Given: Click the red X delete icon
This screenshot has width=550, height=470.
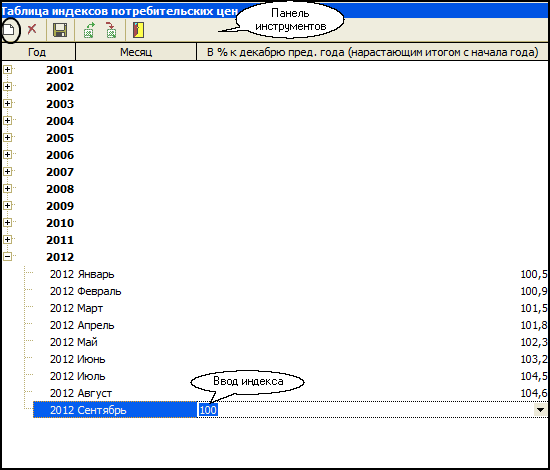Looking at the screenshot, I should (x=32, y=29).
